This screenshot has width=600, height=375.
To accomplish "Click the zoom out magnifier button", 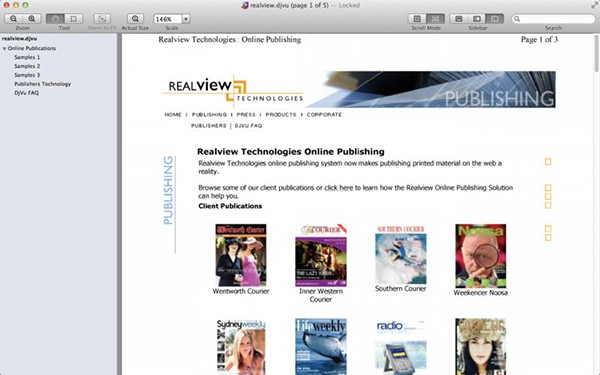I will tap(13, 19).
